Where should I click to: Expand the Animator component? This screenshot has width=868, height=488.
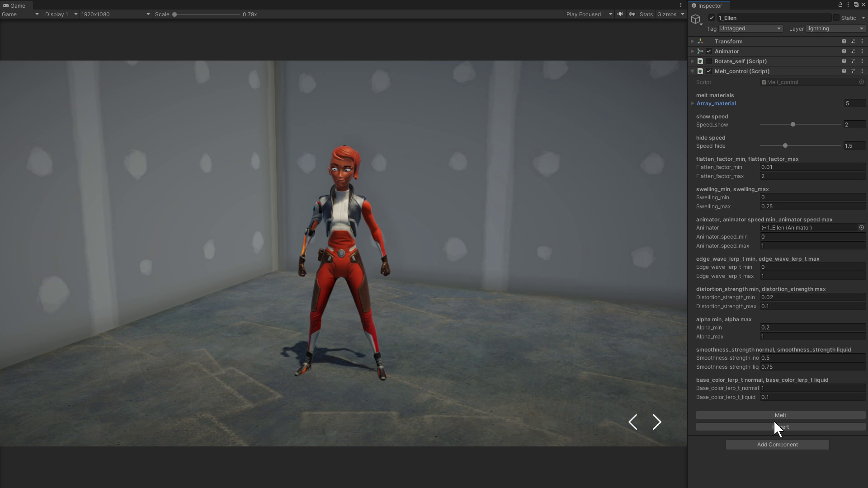coord(692,51)
